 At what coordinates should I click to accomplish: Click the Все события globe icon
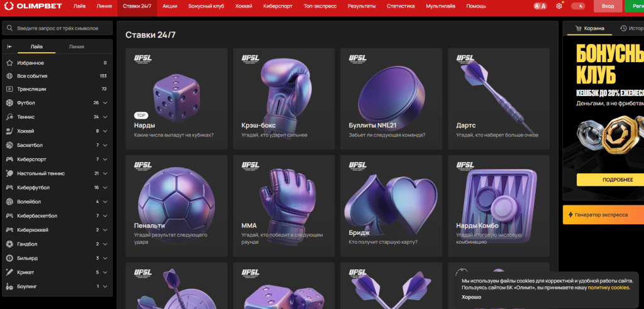(10, 76)
